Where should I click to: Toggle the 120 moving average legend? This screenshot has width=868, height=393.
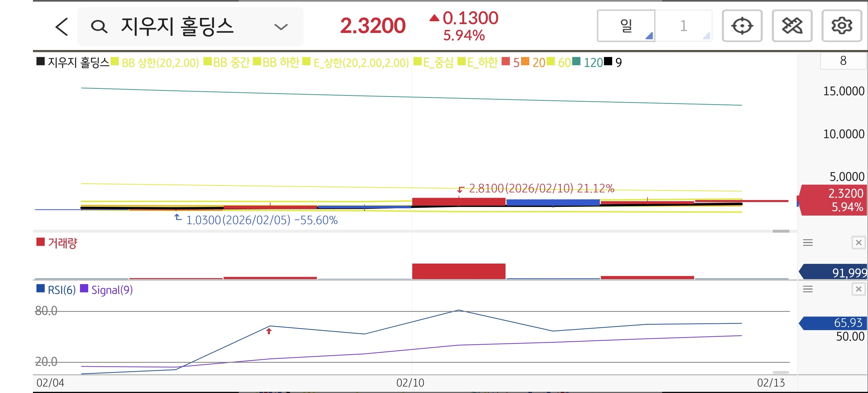[x=592, y=63]
